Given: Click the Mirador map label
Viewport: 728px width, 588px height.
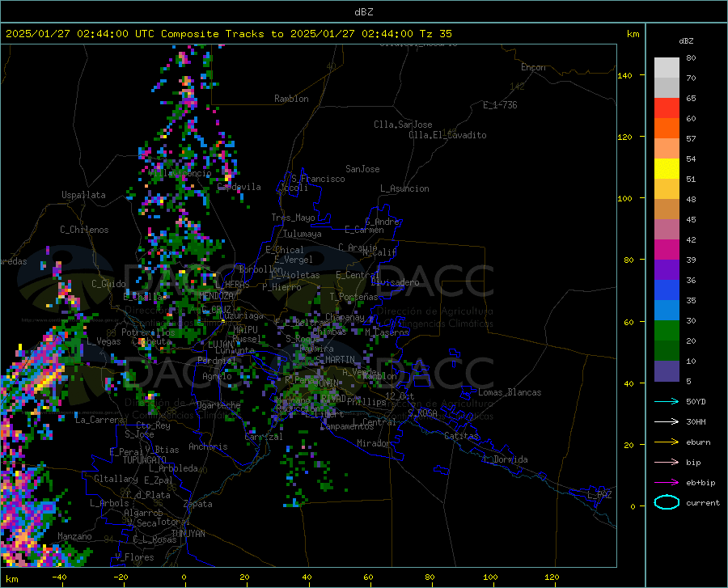Looking at the screenshot, I should (x=373, y=443).
